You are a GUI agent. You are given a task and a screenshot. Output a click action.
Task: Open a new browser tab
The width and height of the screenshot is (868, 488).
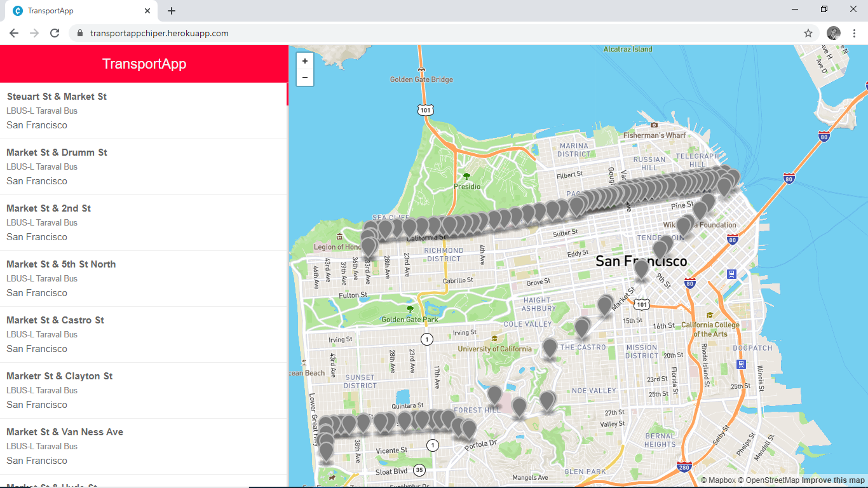[x=172, y=11]
